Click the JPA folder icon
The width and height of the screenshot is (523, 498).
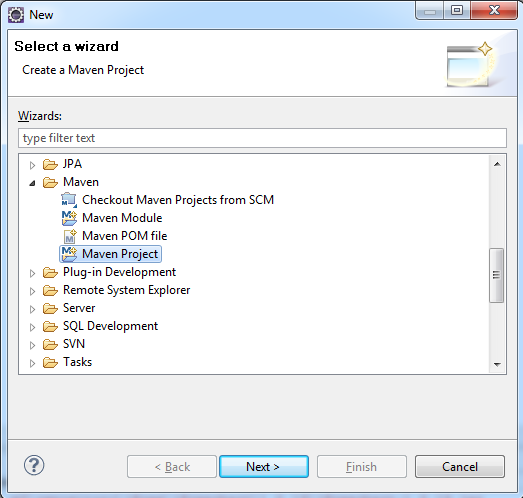pos(50,164)
